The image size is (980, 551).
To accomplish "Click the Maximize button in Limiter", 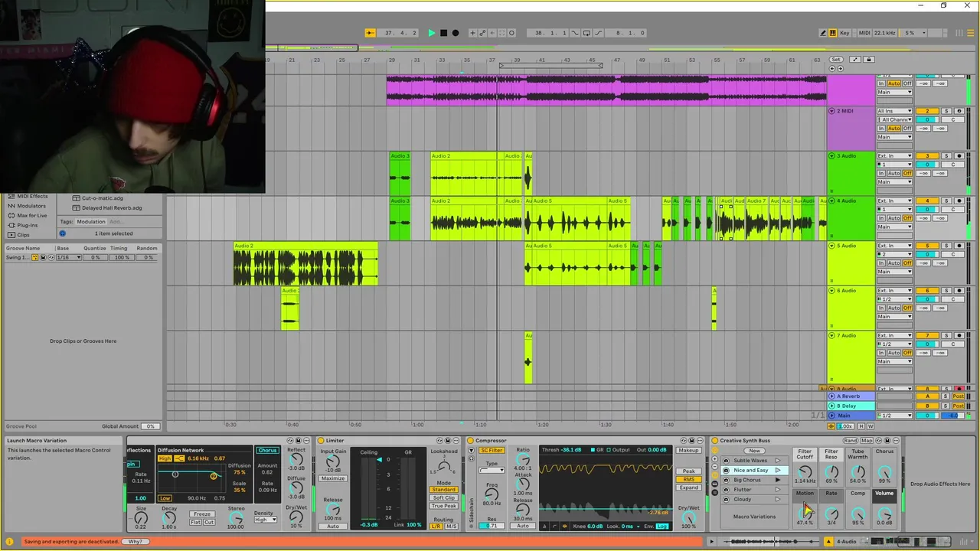I will [333, 478].
